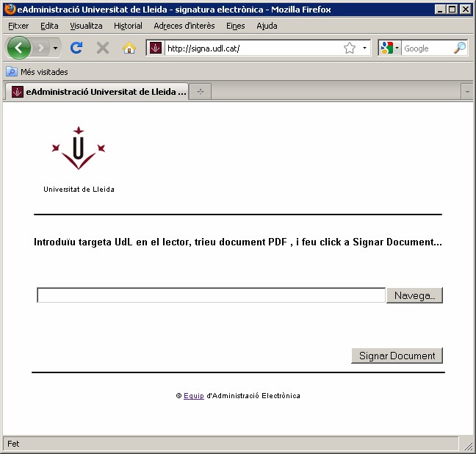
Task: Open a new tab with the plus button
Action: [x=200, y=91]
